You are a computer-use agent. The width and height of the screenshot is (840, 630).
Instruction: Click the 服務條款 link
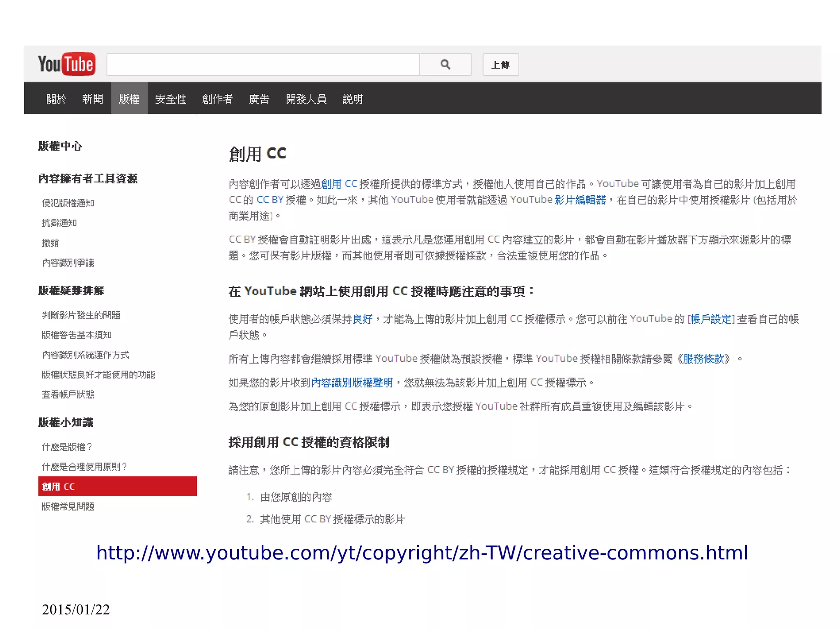pos(703,358)
